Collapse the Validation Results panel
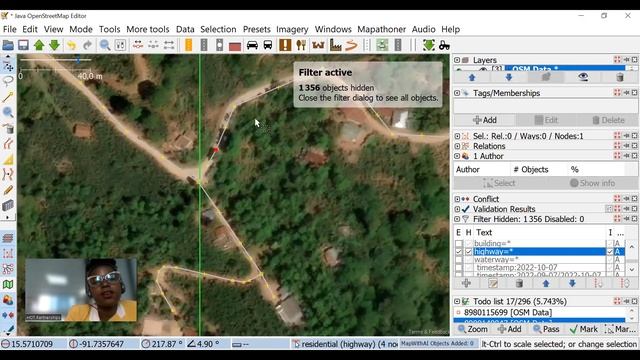The width and height of the screenshot is (640, 360). tap(457, 209)
